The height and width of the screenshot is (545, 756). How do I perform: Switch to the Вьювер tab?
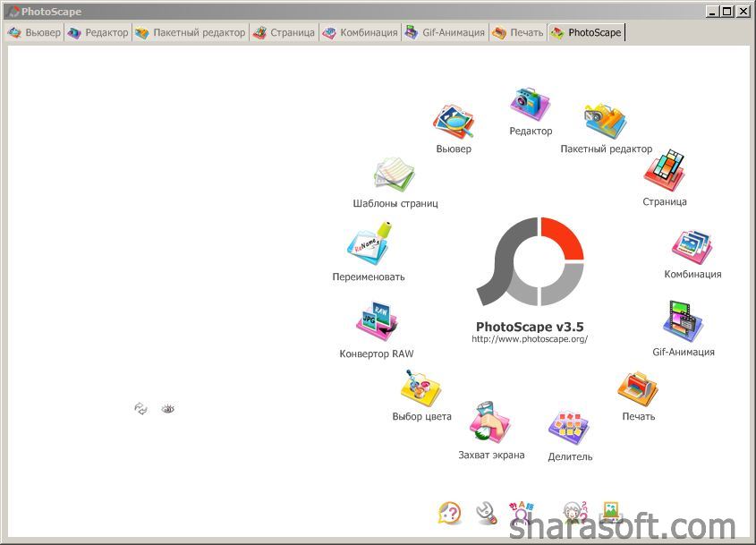[x=34, y=33]
